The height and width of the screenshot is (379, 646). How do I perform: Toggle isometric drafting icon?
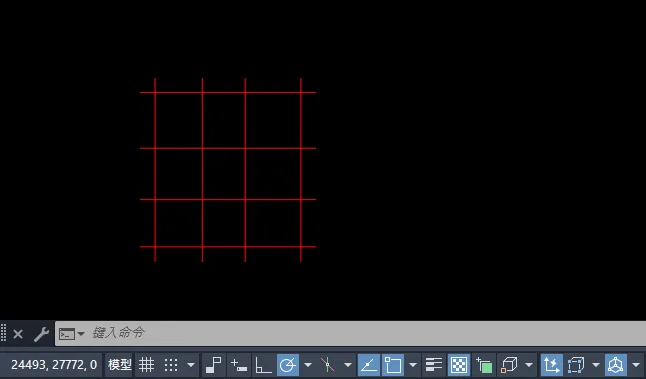328,365
